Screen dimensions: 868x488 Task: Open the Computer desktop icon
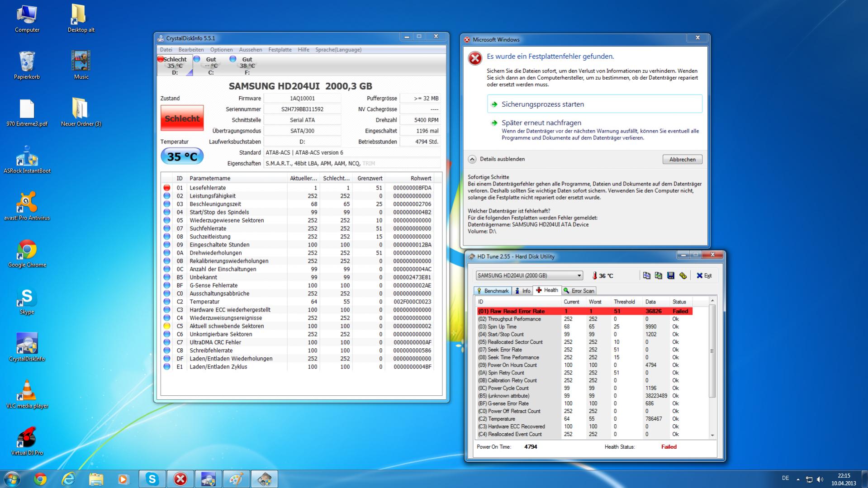pos(27,19)
